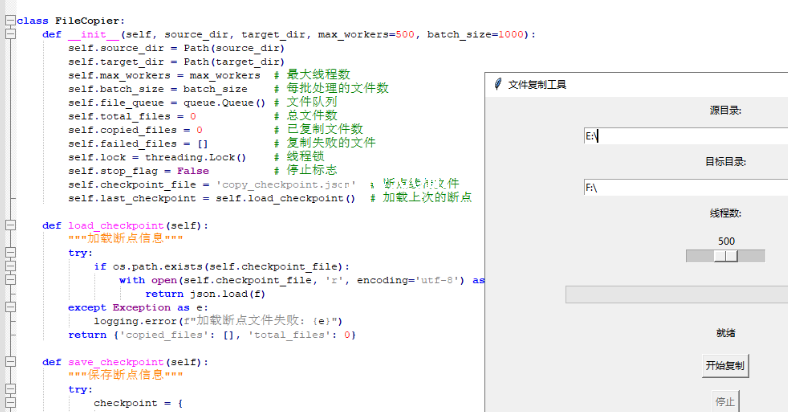Click the 目标目录 label
Viewport: 788px width, 412px height.
(726, 161)
